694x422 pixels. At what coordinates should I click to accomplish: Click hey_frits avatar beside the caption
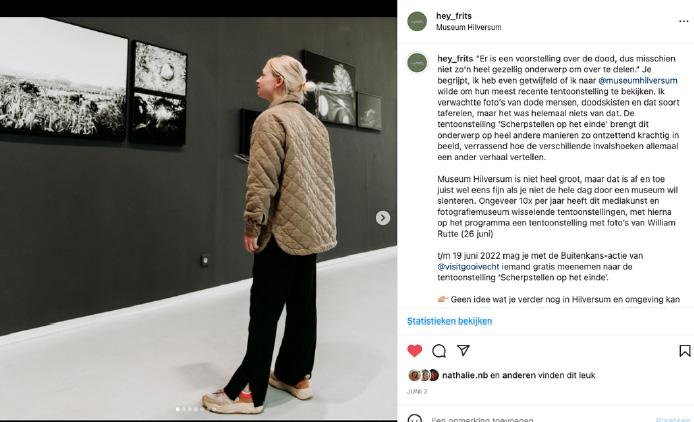point(417,62)
